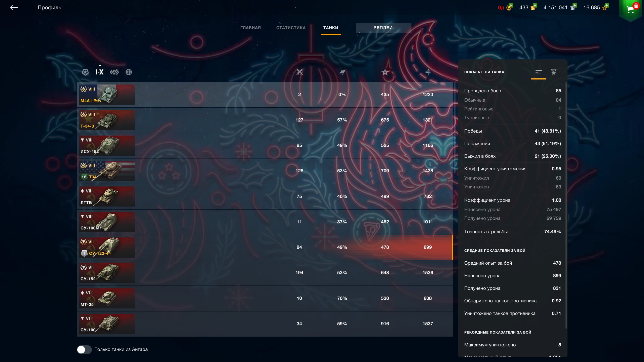644x362 pixels.
Task: Click the Поражения stat line
Action: pyautogui.click(x=513, y=144)
